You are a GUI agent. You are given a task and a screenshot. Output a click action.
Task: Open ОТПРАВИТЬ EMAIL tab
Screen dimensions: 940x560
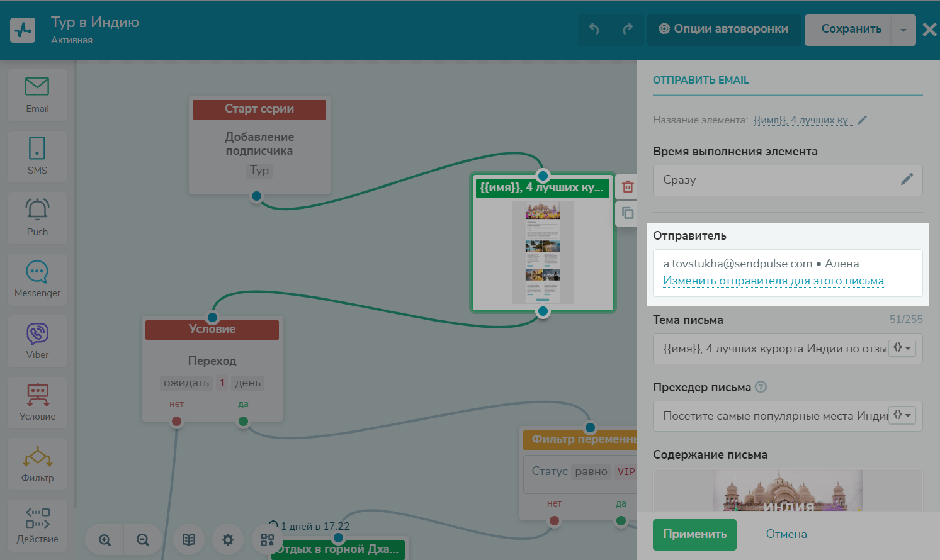tap(701, 80)
